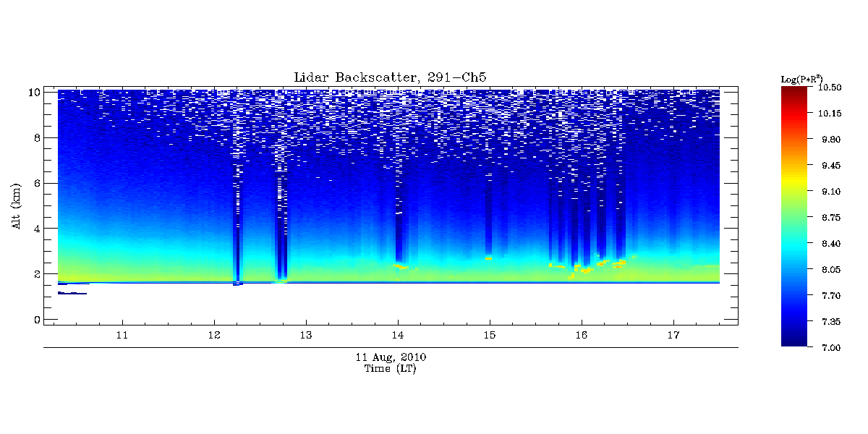
Task: Click the "Time (LT)" axis label
Action: click(391, 369)
